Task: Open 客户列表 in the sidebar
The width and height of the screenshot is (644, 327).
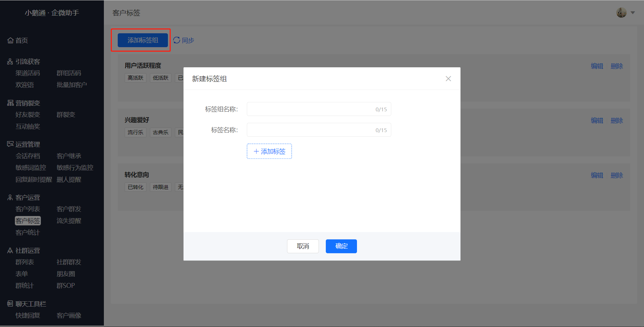Action: click(28, 209)
